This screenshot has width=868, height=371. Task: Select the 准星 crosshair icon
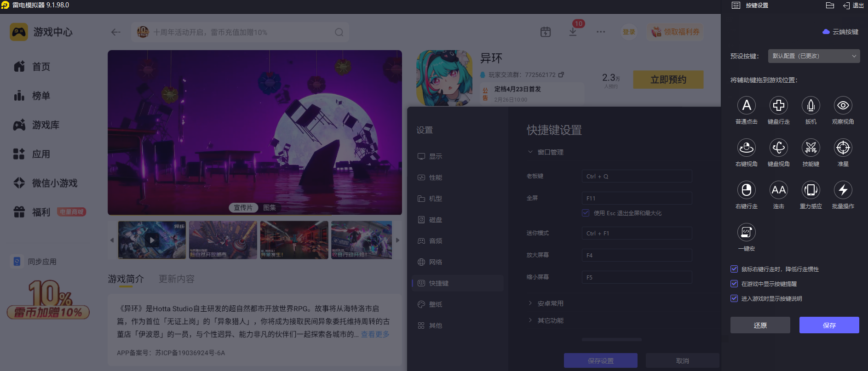pos(843,148)
